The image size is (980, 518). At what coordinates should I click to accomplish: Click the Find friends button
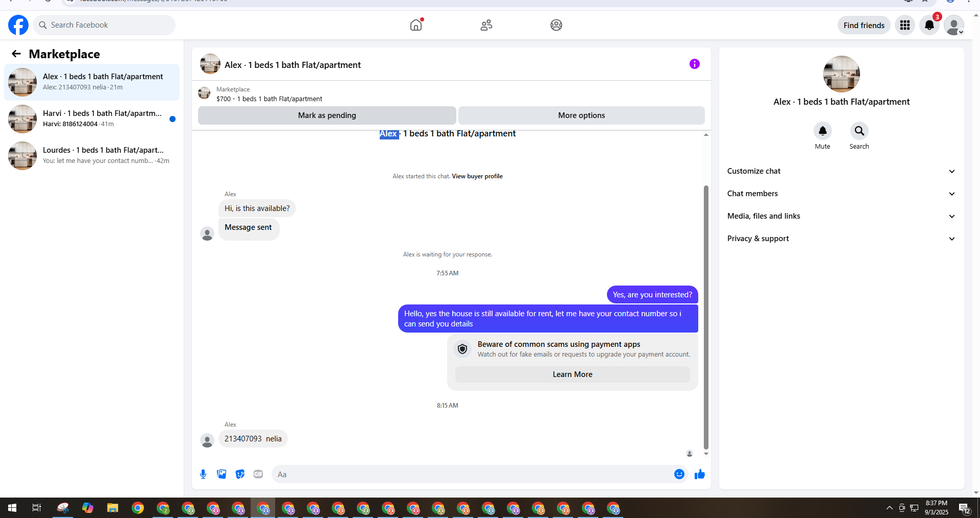(x=864, y=25)
